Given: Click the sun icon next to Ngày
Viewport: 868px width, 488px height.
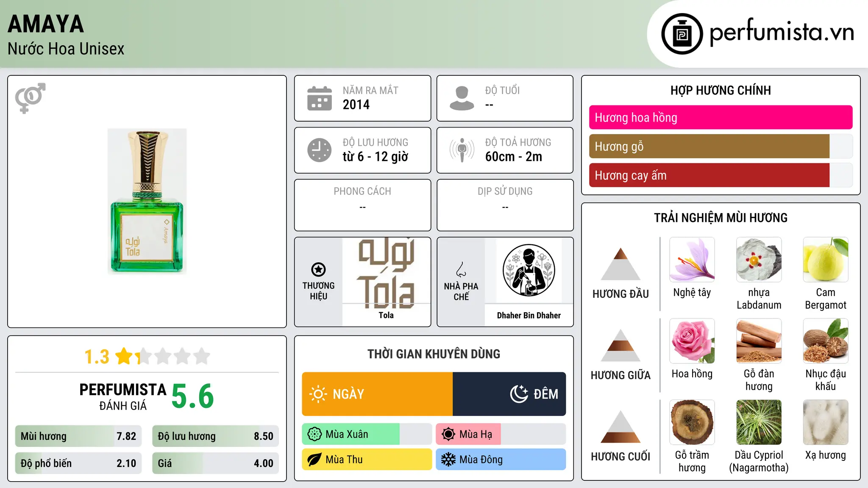Looking at the screenshot, I should coord(318,394).
